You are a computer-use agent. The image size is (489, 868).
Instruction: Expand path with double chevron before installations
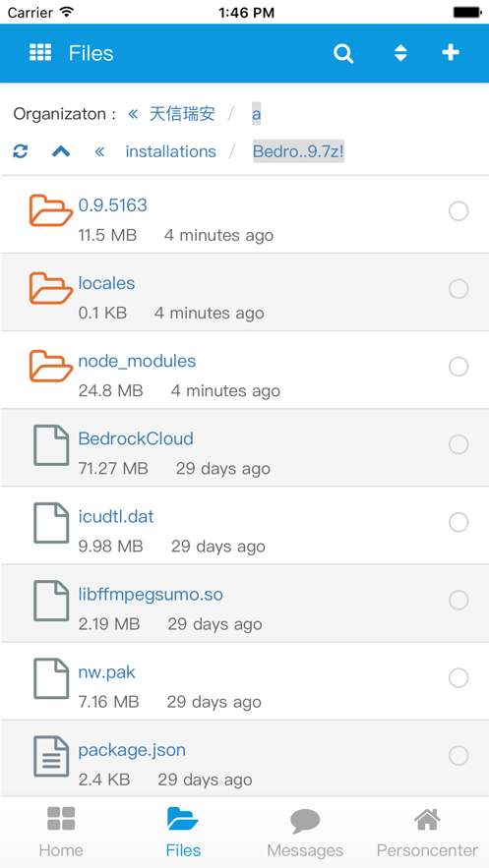(x=99, y=151)
